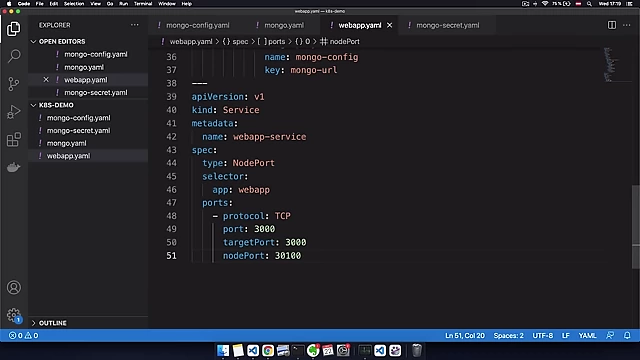Change language mode YAML in status bar
This screenshot has height=360, width=640.
[587, 336]
